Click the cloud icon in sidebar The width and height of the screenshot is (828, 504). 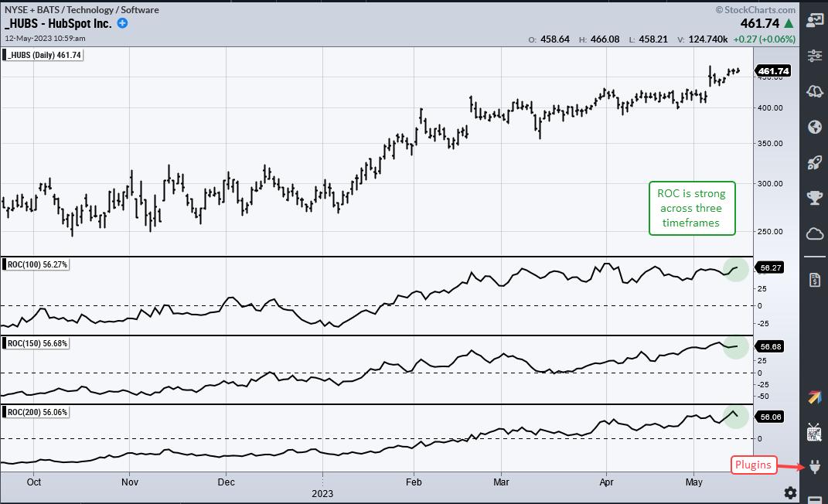[x=814, y=233]
